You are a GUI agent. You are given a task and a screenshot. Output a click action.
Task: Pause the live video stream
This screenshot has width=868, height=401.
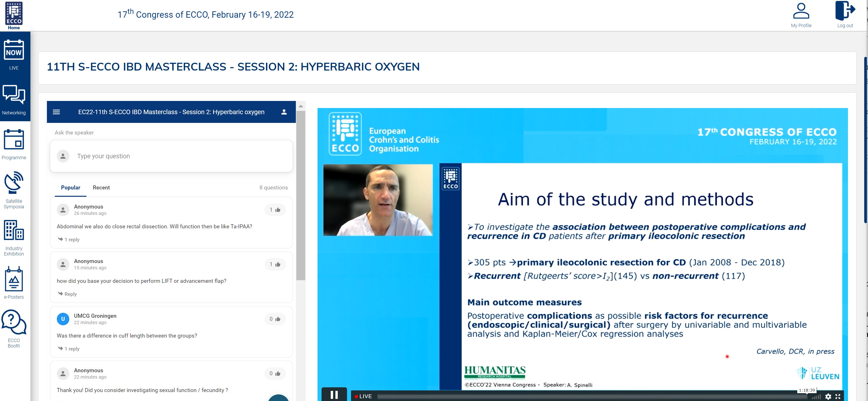[334, 395]
